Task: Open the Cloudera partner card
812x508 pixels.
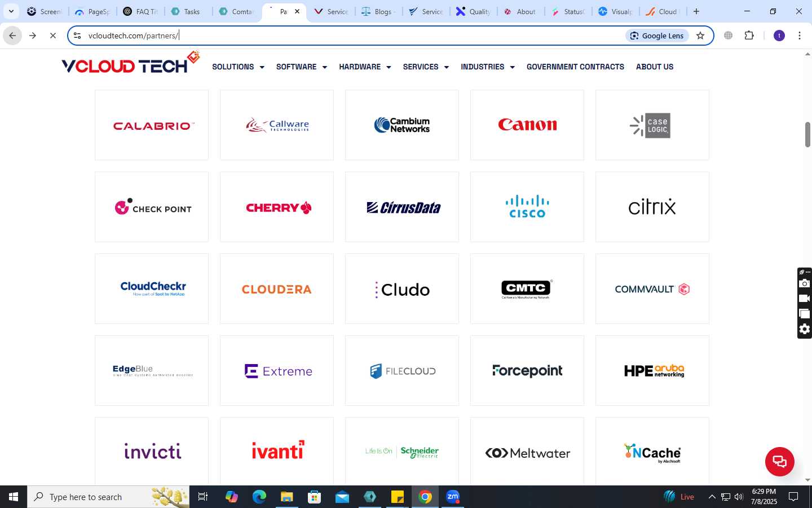Action: pyautogui.click(x=277, y=288)
